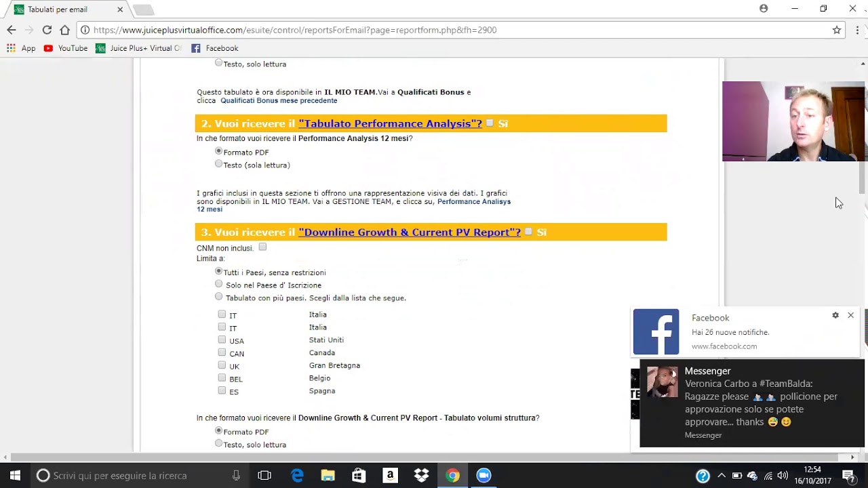Open Windows Action Center notifications
868x488 pixels.
point(848,476)
